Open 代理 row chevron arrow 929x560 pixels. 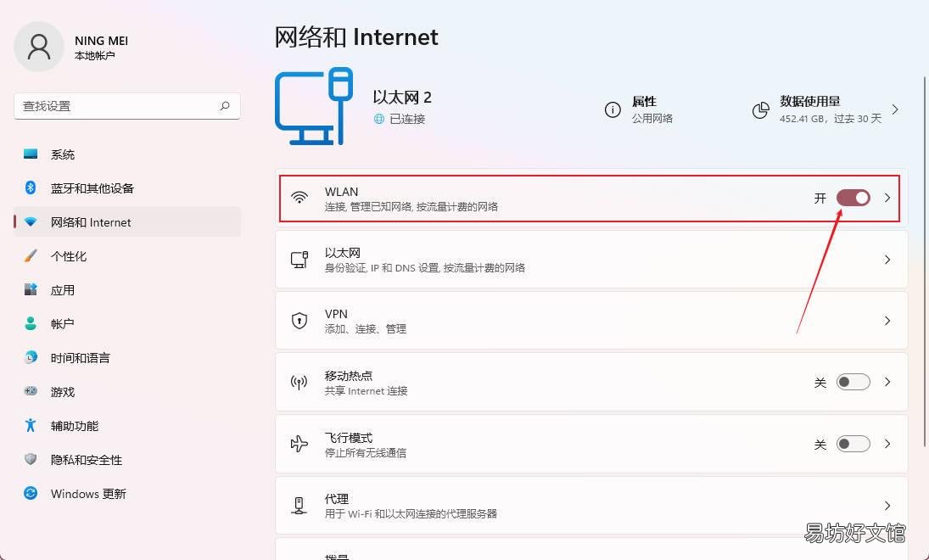887,506
